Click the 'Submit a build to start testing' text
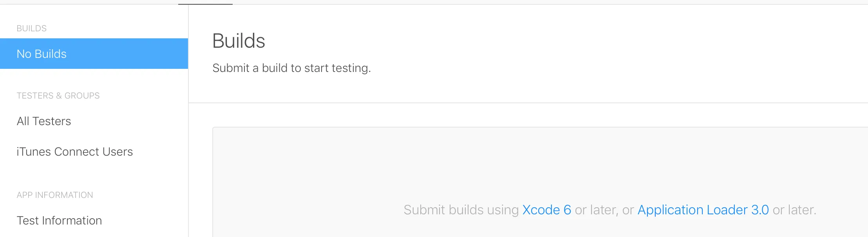This screenshot has height=237, width=868. (291, 68)
